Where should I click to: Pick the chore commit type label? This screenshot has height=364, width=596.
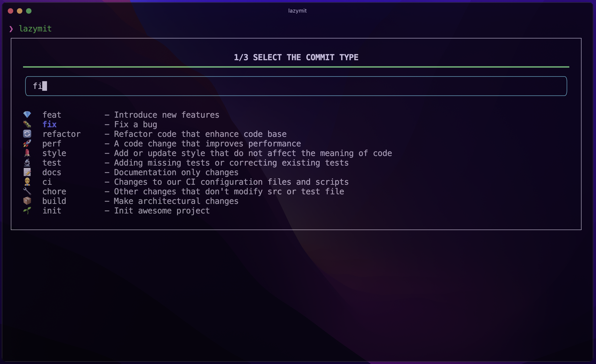coord(54,191)
